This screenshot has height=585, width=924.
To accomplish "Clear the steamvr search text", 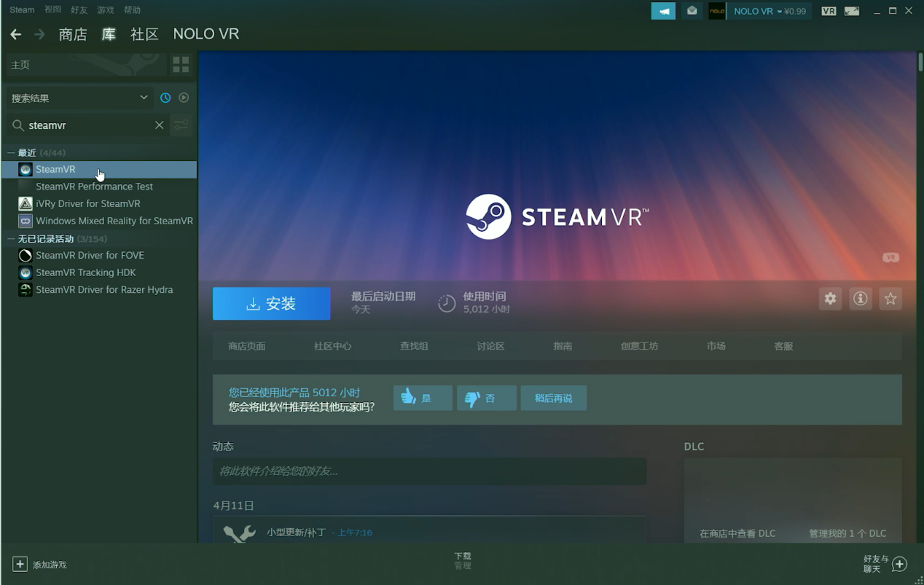I will point(159,125).
